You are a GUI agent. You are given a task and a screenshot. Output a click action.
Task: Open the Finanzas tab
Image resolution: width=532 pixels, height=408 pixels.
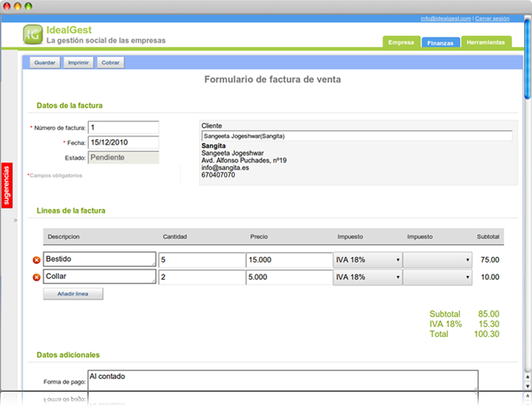440,43
